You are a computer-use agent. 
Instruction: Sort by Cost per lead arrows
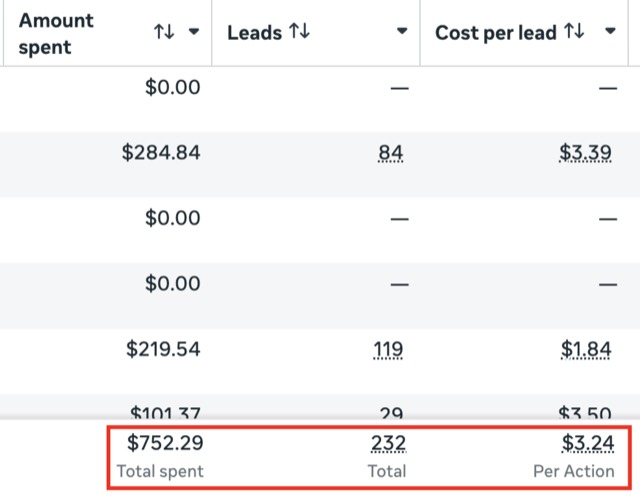point(574,31)
